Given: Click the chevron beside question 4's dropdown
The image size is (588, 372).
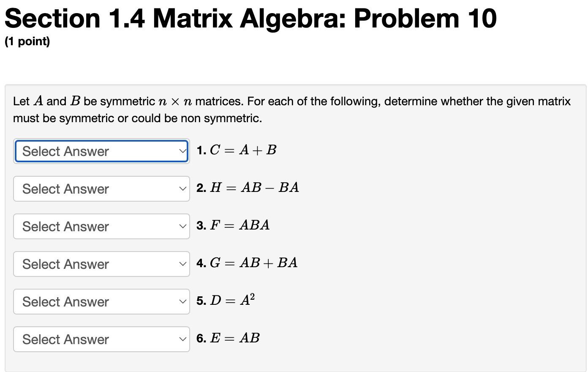Looking at the screenshot, I should [182, 264].
